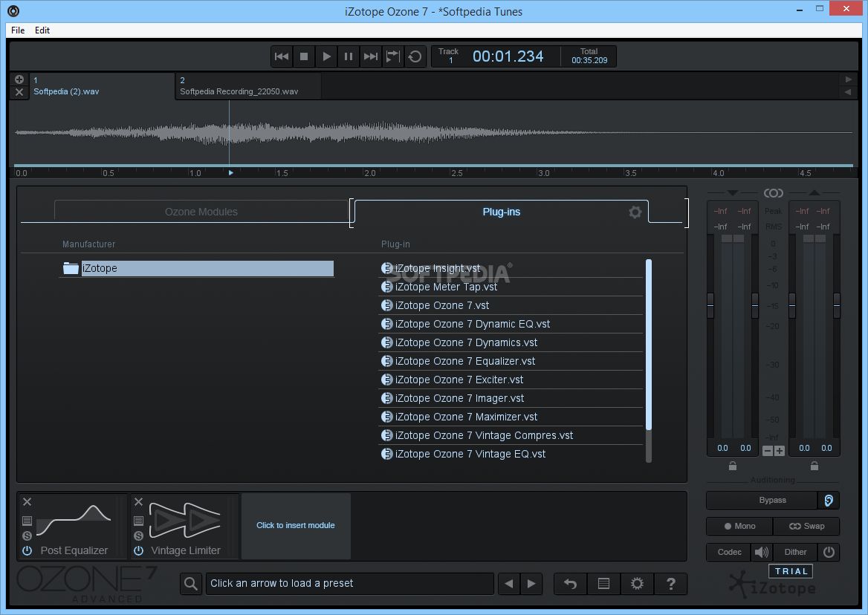This screenshot has height=615, width=868.
Task: Open Vintage Limiter preset list icon
Action: click(138, 521)
